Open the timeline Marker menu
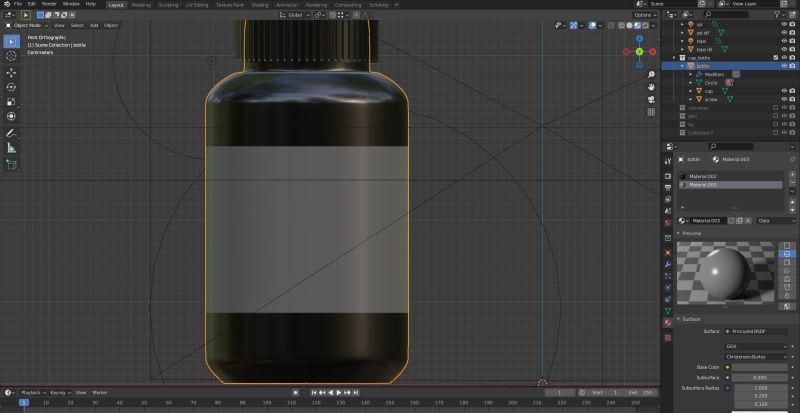The image size is (800, 413). [x=100, y=393]
